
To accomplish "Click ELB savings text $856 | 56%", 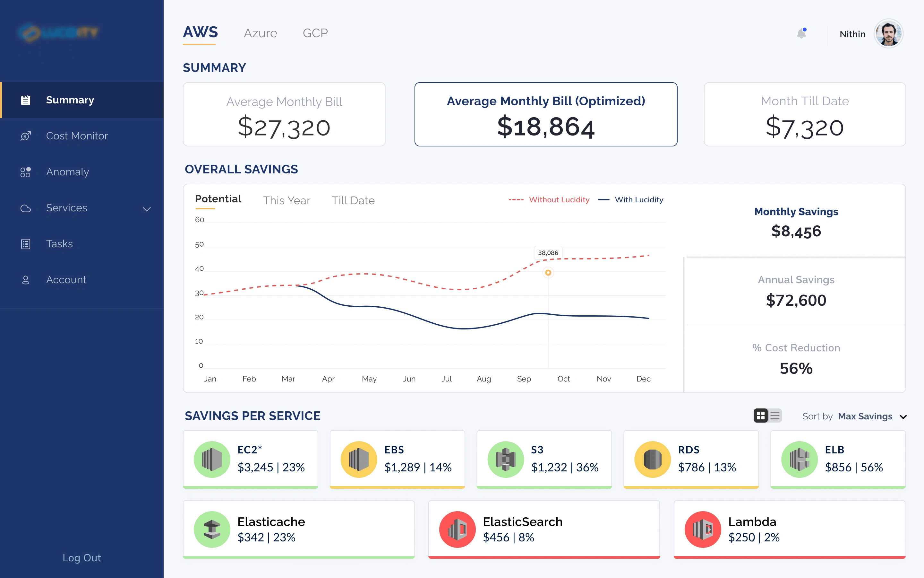I will [854, 467].
